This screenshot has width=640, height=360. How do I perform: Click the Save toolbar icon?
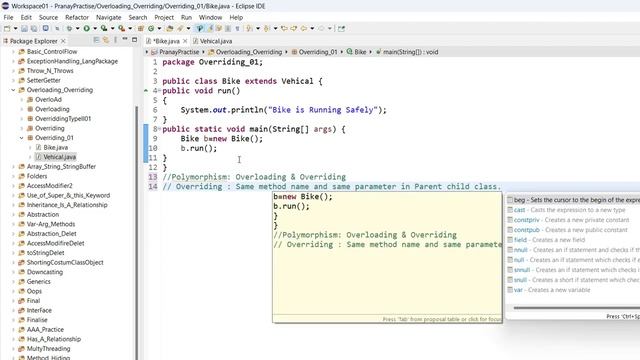[24, 29]
